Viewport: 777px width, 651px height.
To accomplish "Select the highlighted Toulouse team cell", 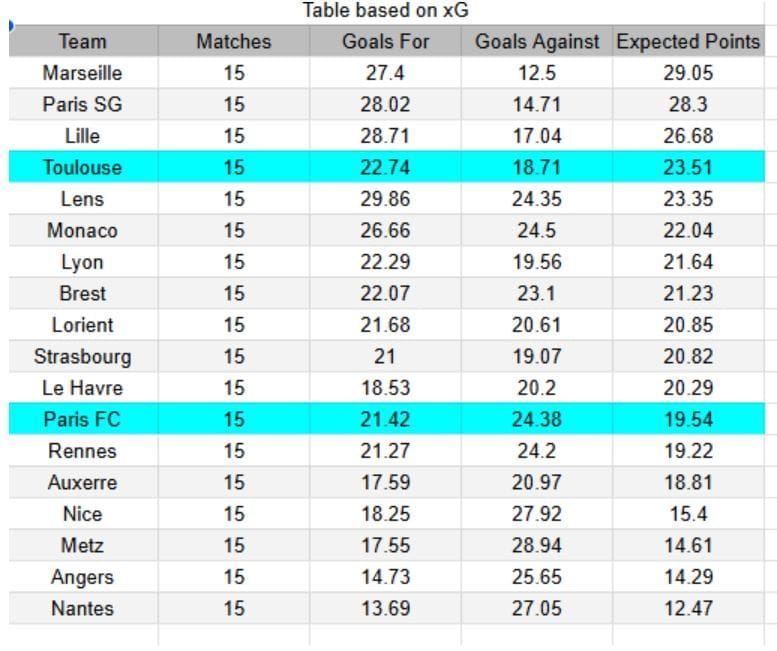I will pyautogui.click(x=83, y=167).
